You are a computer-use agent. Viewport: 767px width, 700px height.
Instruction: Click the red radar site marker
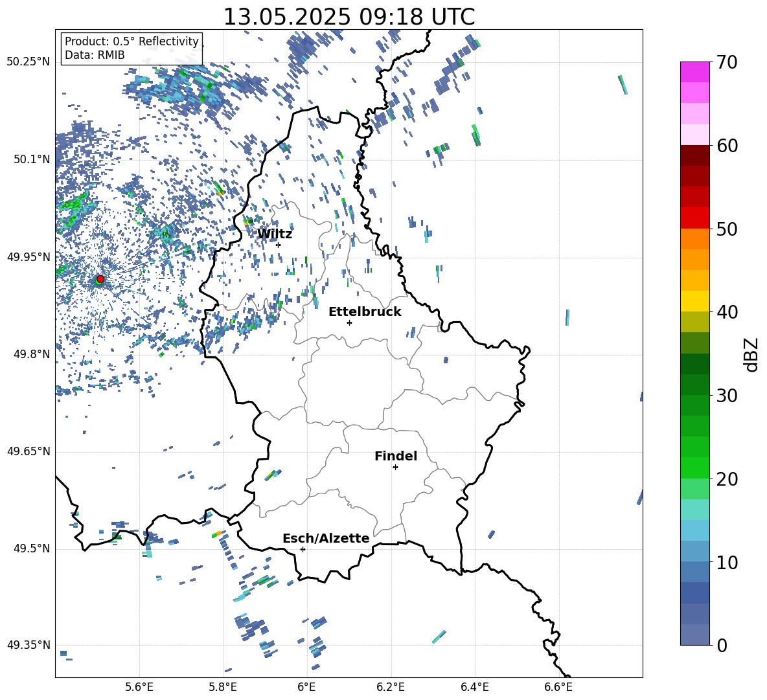coord(100,278)
